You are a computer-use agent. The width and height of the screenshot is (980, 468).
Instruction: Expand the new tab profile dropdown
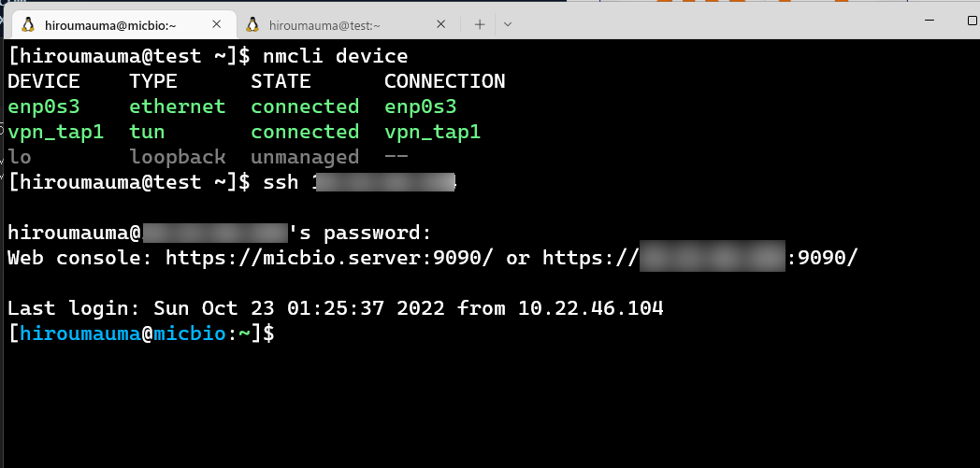(x=508, y=24)
